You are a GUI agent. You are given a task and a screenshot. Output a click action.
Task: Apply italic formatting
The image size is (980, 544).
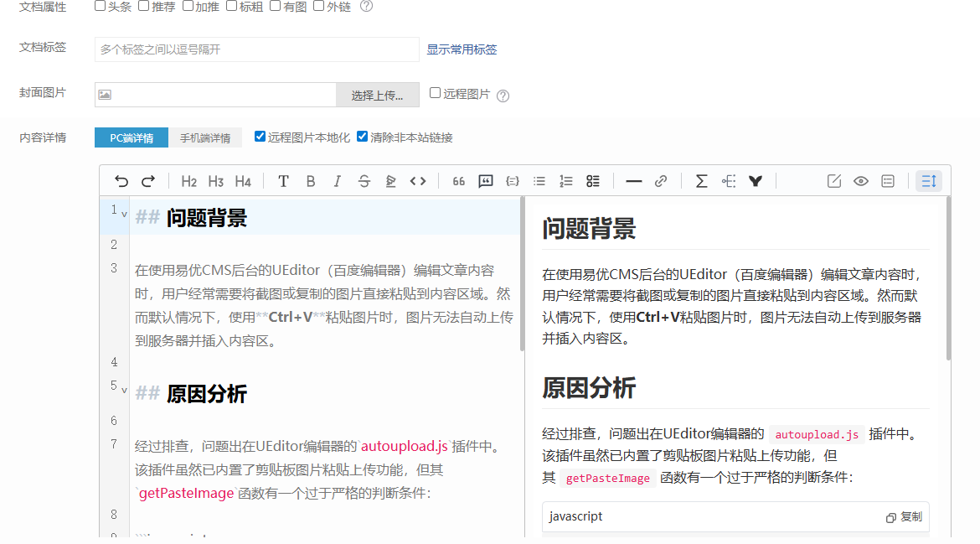337,181
